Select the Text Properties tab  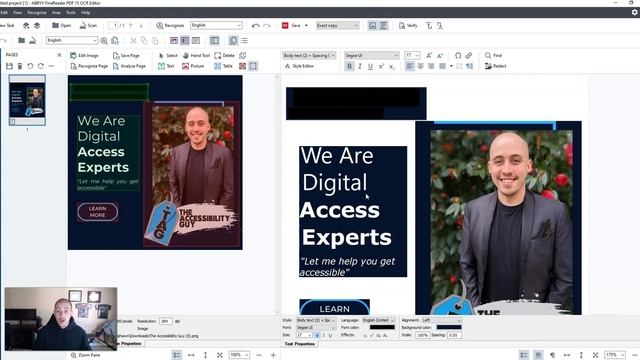coord(300,344)
